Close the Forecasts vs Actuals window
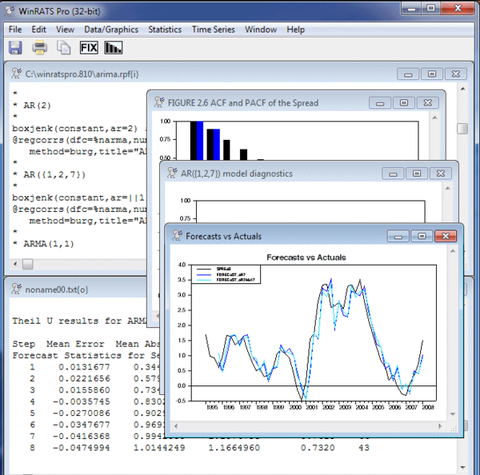This screenshot has height=475, width=480. click(446, 236)
